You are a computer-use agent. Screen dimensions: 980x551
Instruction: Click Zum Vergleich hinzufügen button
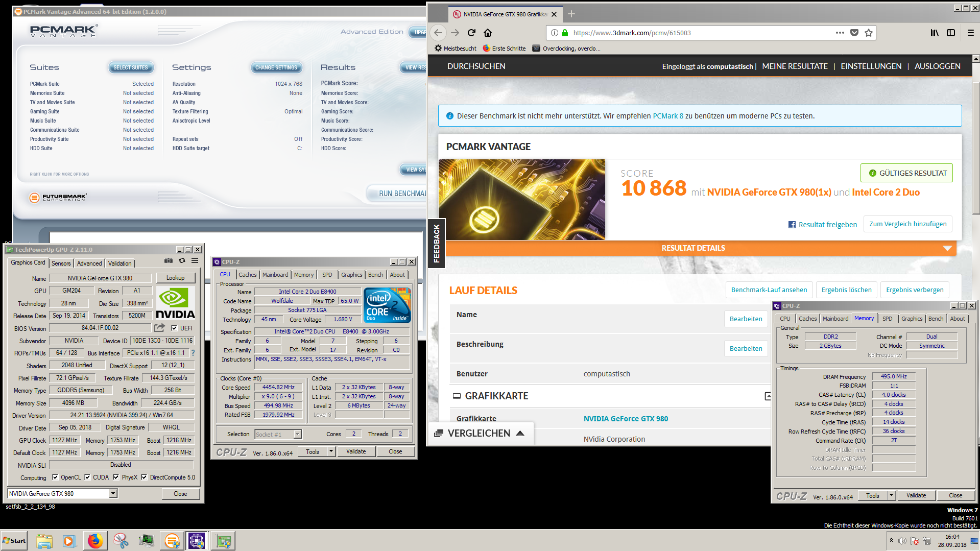tap(908, 224)
